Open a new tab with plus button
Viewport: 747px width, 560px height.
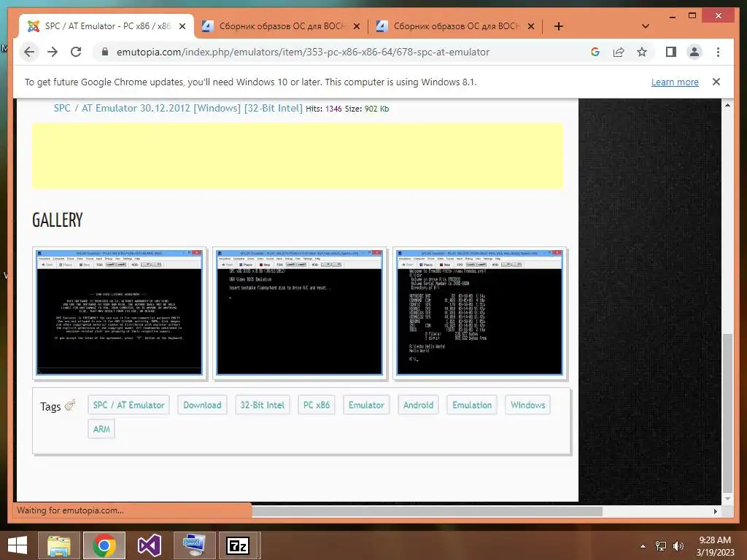click(559, 26)
